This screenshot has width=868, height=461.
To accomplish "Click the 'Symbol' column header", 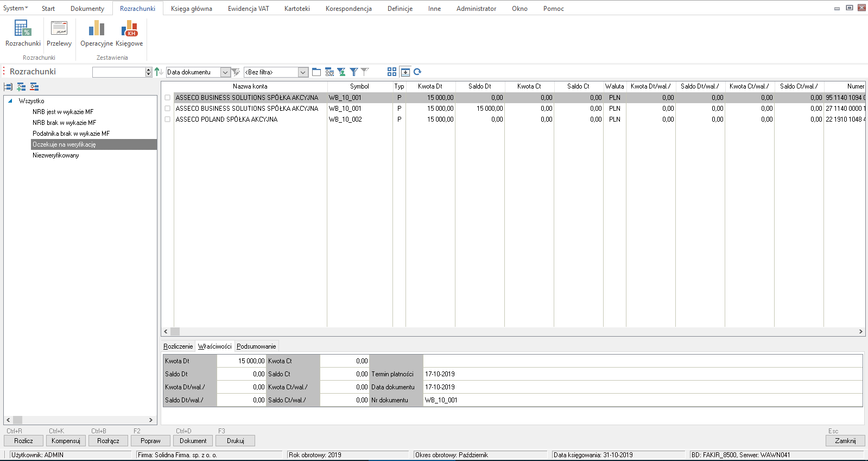I will point(359,86).
